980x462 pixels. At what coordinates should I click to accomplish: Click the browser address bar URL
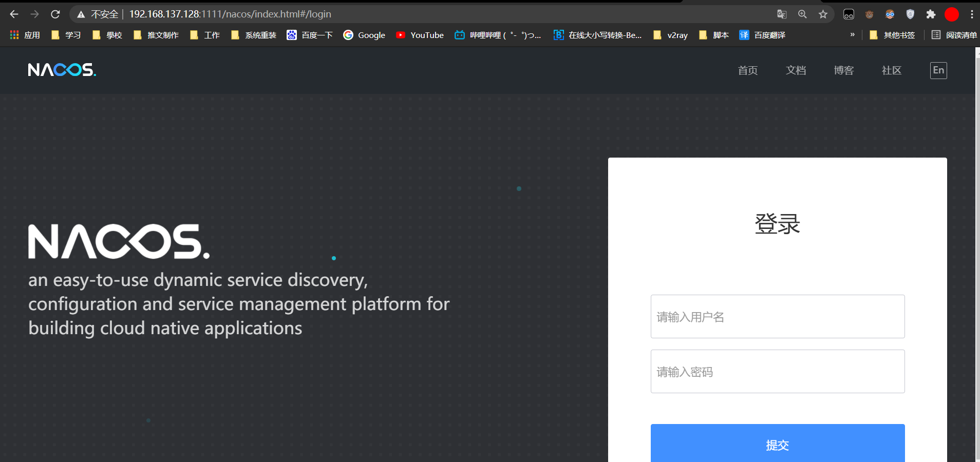point(230,14)
